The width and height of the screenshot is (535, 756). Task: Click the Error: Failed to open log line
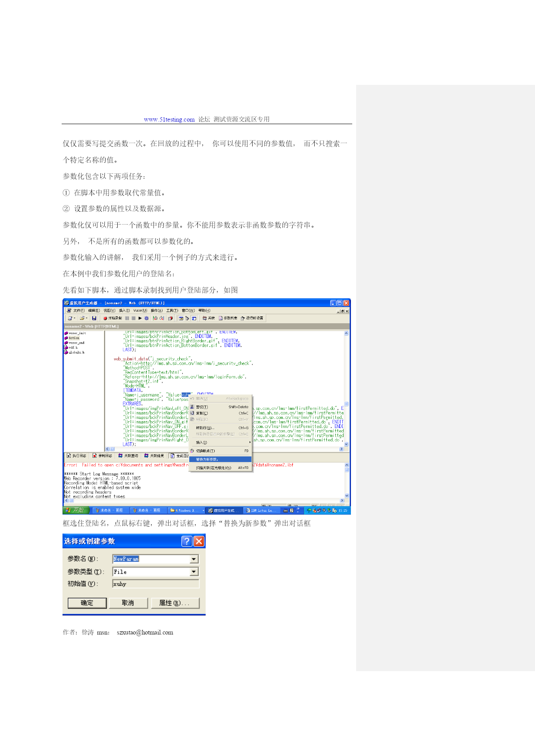pos(178,465)
